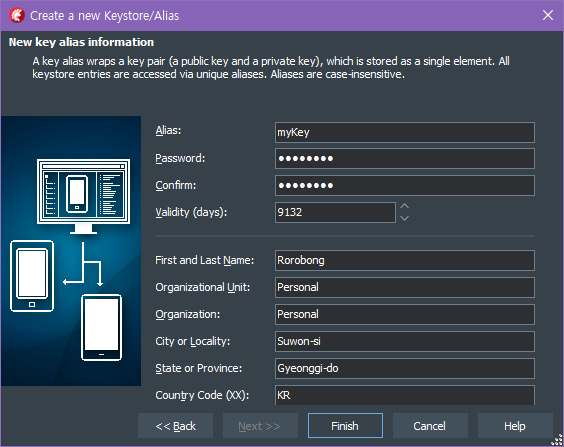
Task: Click the State or Province field
Action: pyautogui.click(x=405, y=368)
